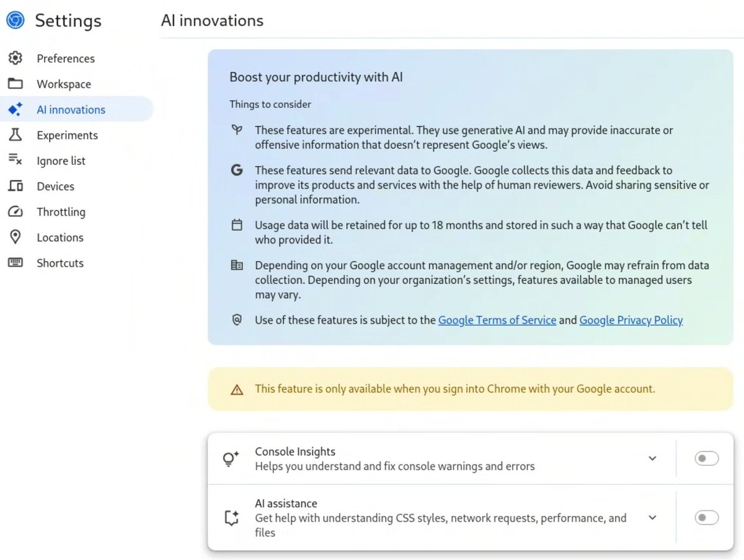This screenshot has width=744, height=560.
Task: Open the Throttling settings tab
Action: click(77, 211)
